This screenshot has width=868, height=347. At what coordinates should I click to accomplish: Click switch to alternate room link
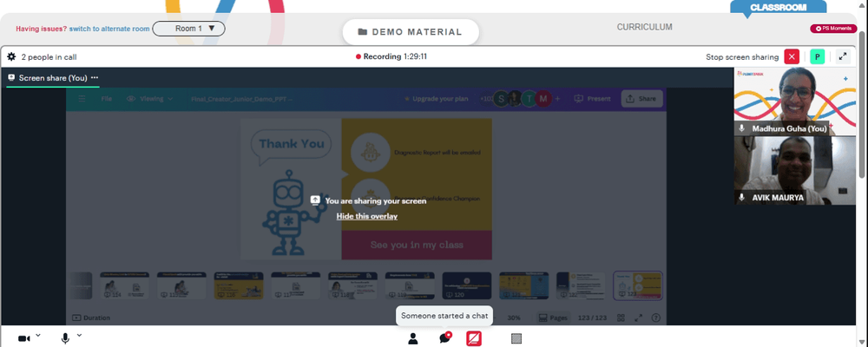tap(109, 29)
